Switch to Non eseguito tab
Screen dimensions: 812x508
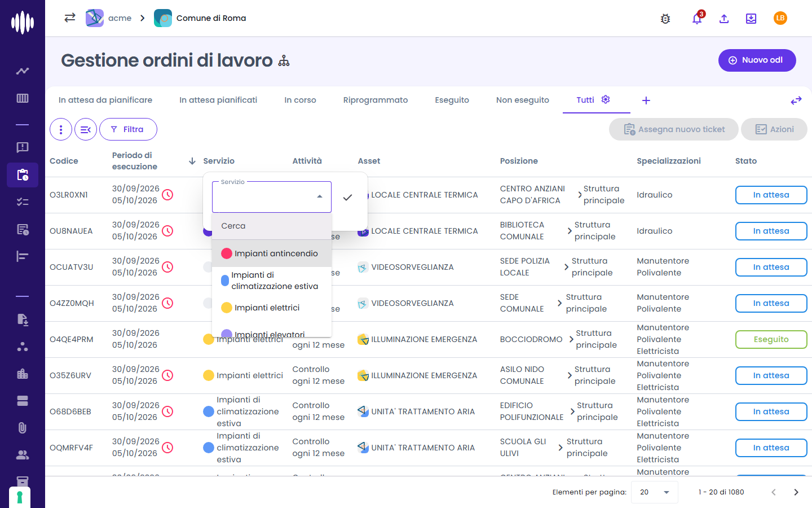[x=523, y=100]
